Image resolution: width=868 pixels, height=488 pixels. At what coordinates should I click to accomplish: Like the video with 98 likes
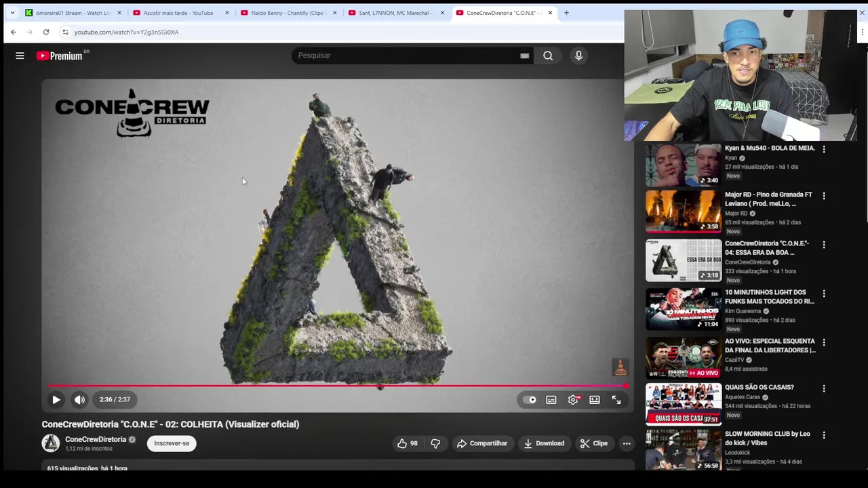[408, 443]
